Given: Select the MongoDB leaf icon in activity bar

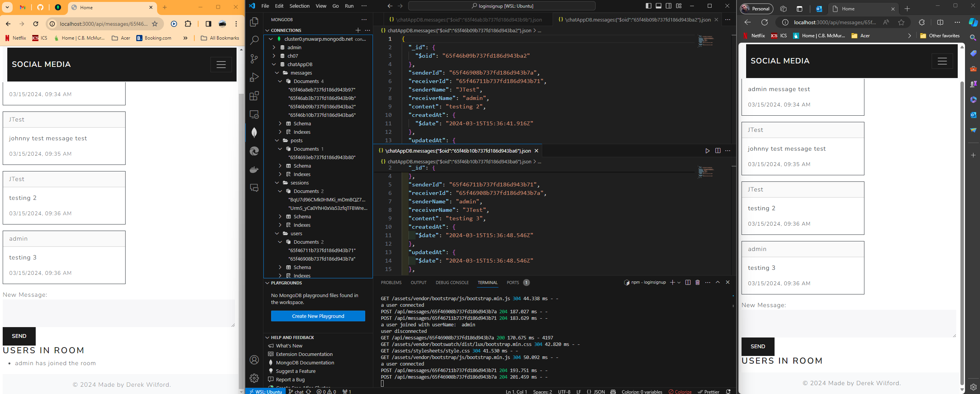Looking at the screenshot, I should pyautogui.click(x=254, y=133).
